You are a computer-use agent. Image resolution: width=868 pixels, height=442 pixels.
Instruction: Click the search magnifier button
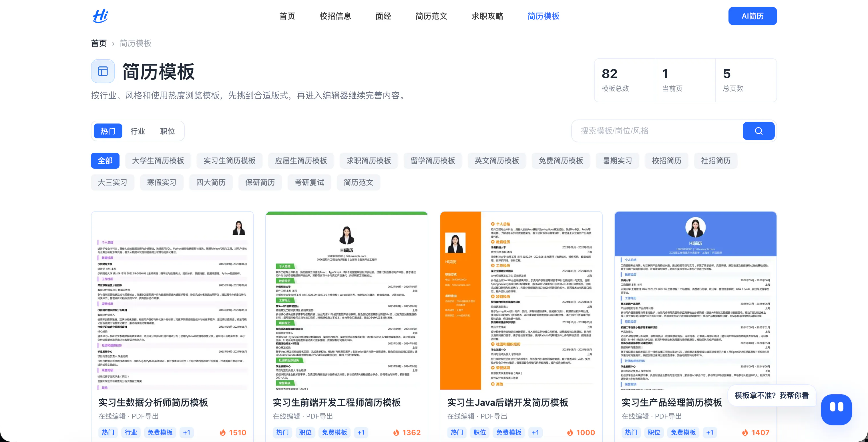[x=758, y=131]
